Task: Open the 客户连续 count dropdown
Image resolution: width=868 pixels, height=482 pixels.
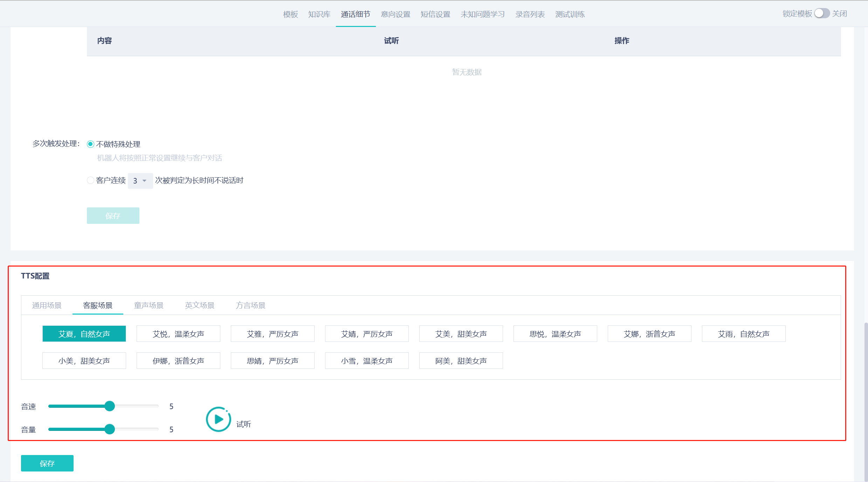Action: [x=140, y=181]
